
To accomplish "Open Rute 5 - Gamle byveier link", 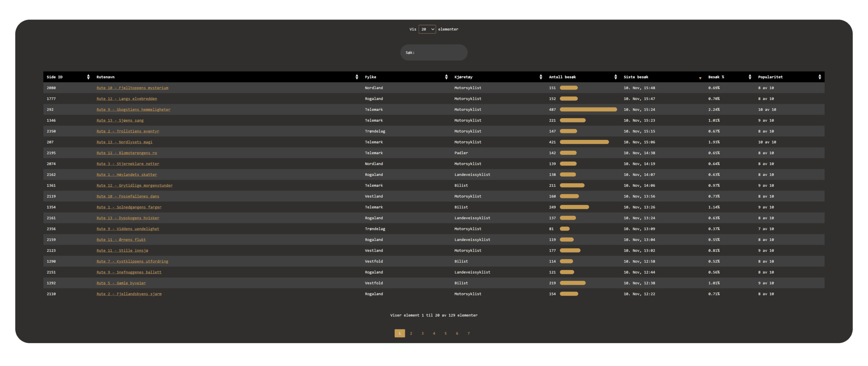I will [x=121, y=283].
